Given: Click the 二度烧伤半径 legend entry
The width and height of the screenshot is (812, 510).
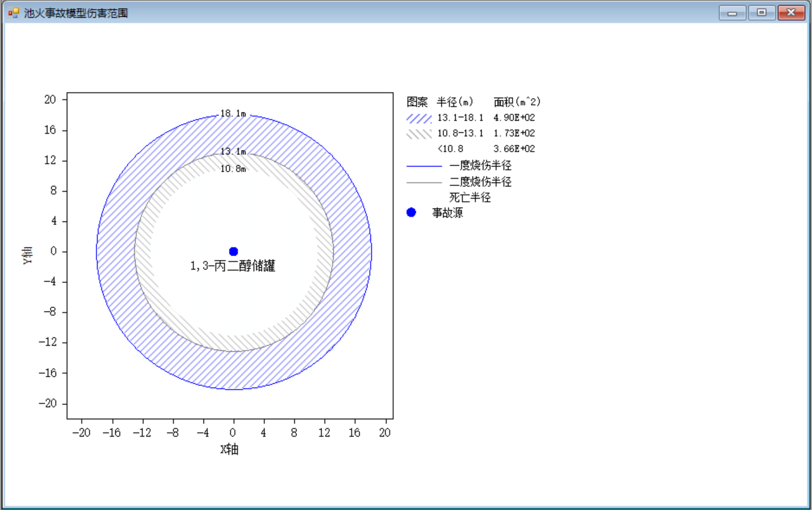Looking at the screenshot, I should click(x=480, y=182).
